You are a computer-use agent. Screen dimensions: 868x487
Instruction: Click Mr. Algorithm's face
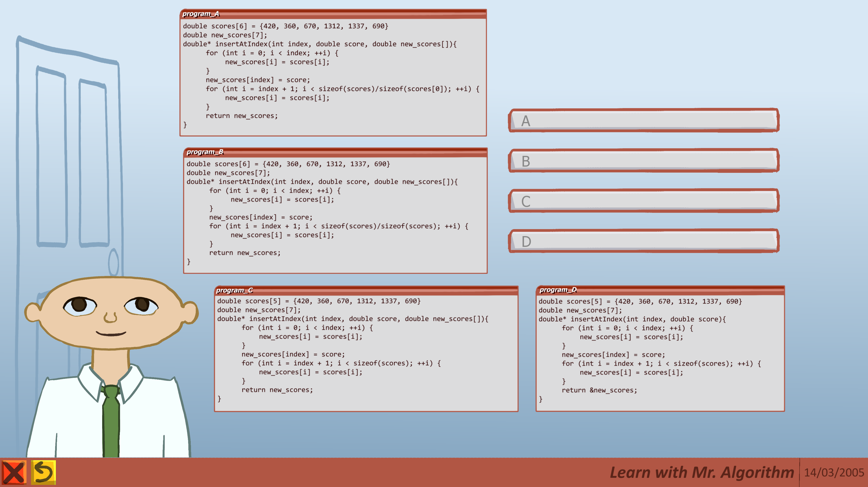pos(111,313)
